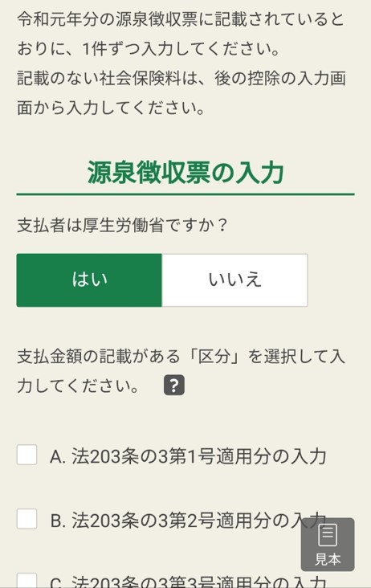The width and height of the screenshot is (371, 588).
Task: Click the 面から入力してください line
Action: click(112, 108)
